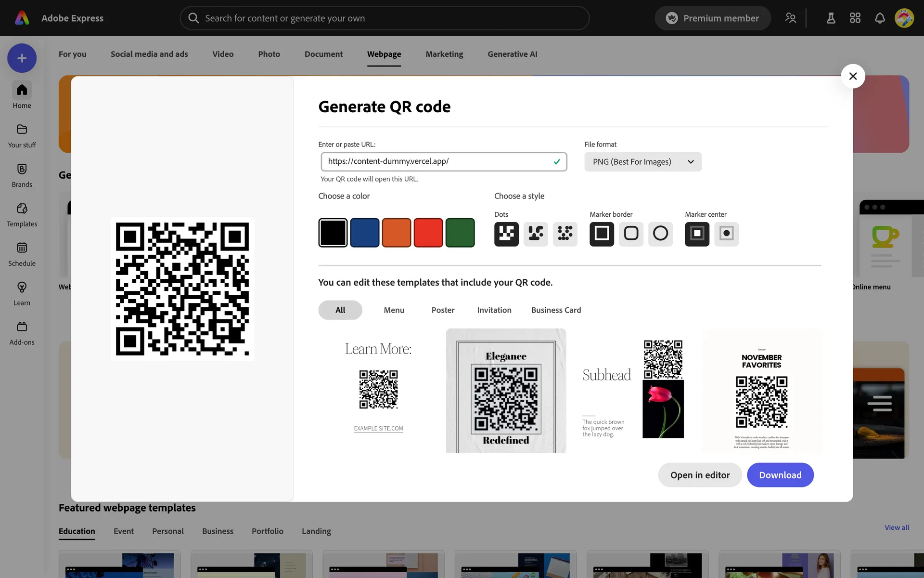924x578 pixels.
Task: Select the rounded square marker border style
Action: pyautogui.click(x=631, y=234)
